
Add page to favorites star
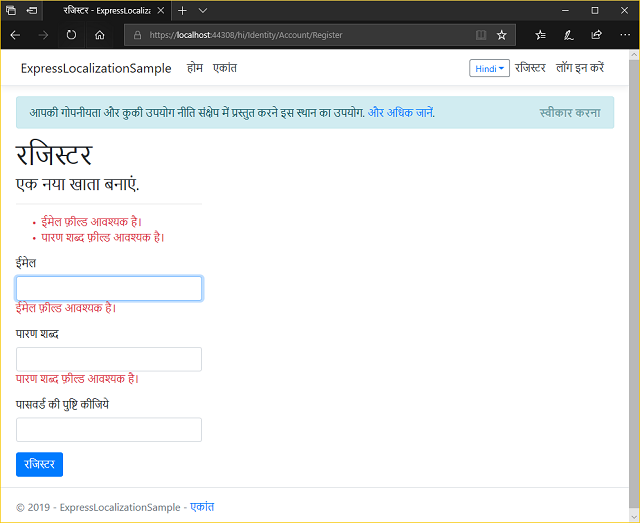click(x=502, y=34)
